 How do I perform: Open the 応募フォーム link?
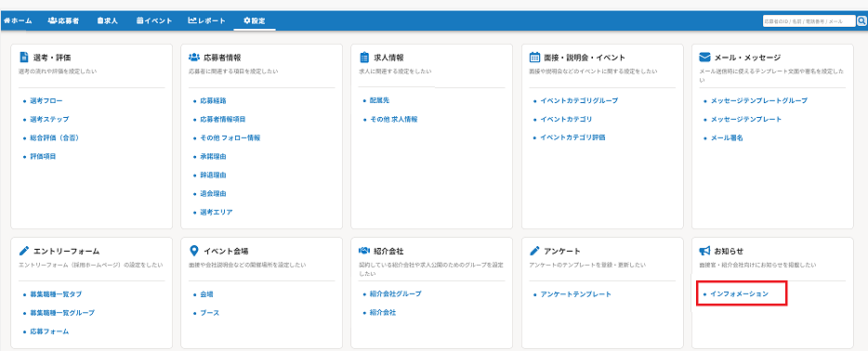point(49,331)
